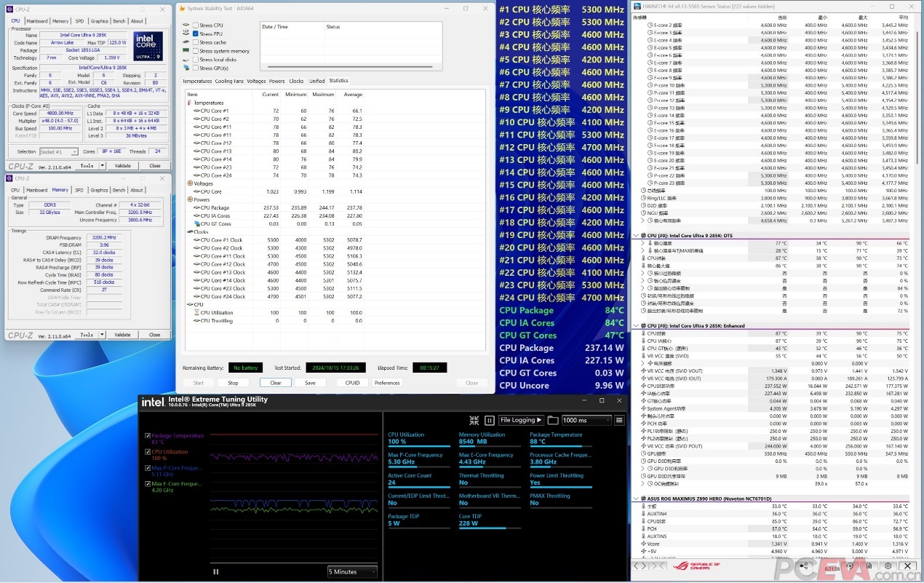Click the HWiNFO settings gear icon
Screen dimensions: 924x583
tap(888, 566)
